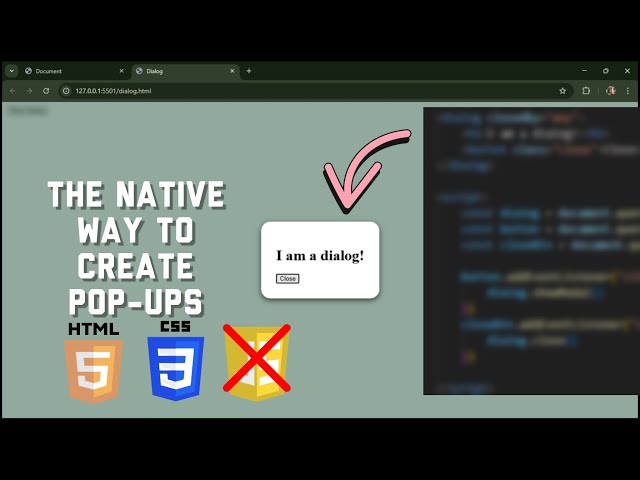Viewport: 640px width, 480px height.
Task: Open the Chrome three-dot menu
Action: tap(628, 91)
